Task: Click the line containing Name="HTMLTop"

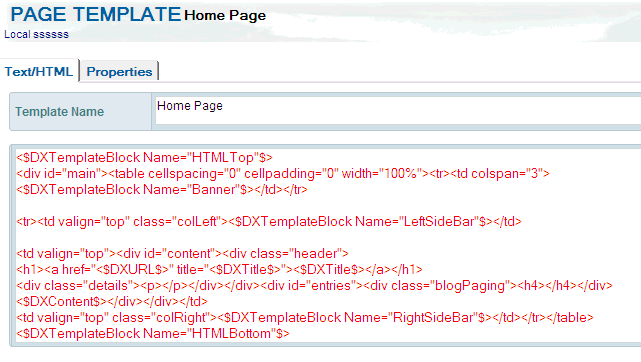Action: [x=144, y=157]
